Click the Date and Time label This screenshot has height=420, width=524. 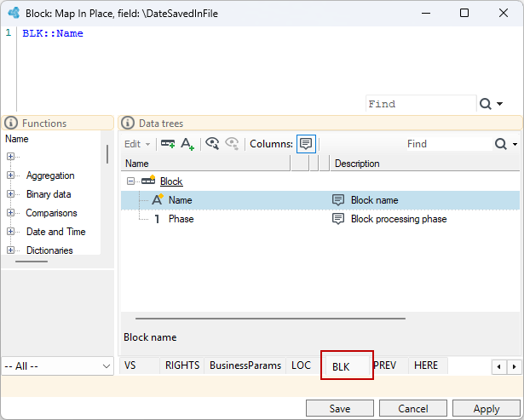(56, 231)
